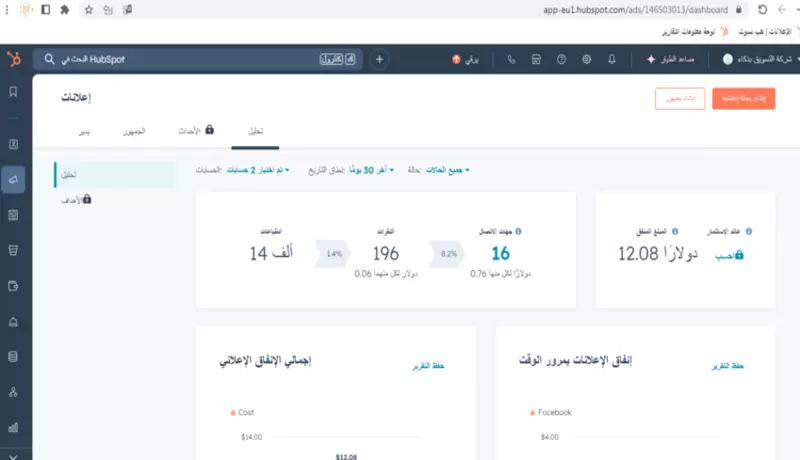Open the settings gear icon
The height and width of the screenshot is (460, 800).
coord(587,60)
